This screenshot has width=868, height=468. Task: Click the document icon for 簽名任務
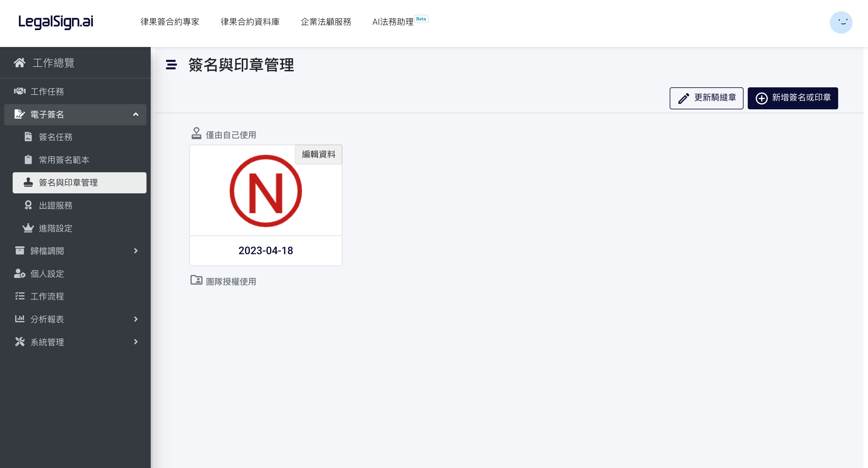click(28, 137)
